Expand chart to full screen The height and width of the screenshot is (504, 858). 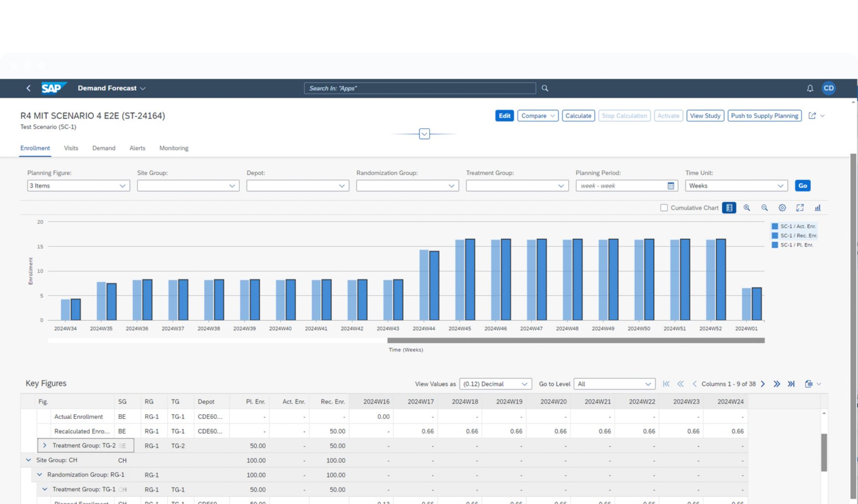[x=800, y=208]
